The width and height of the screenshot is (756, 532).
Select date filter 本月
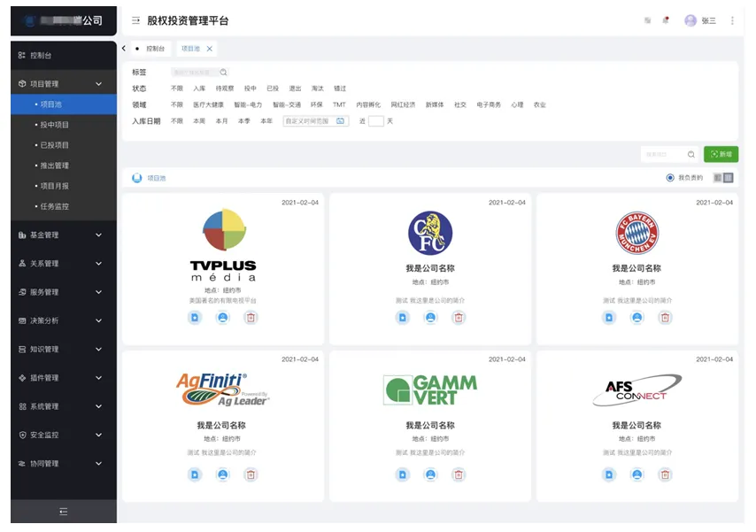(222, 121)
